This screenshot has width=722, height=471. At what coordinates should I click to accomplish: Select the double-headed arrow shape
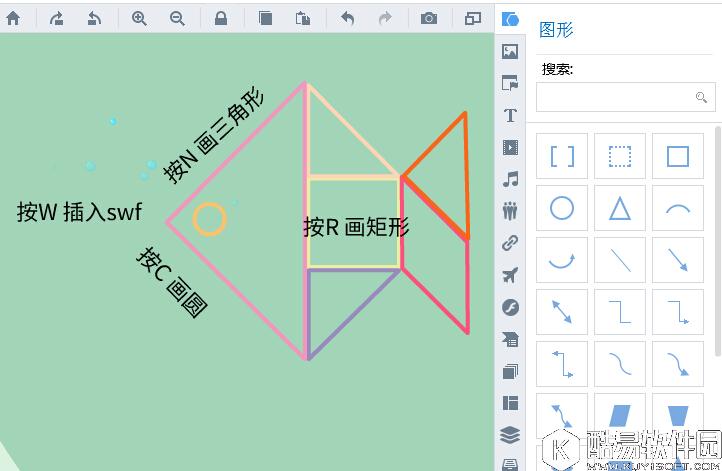562,312
